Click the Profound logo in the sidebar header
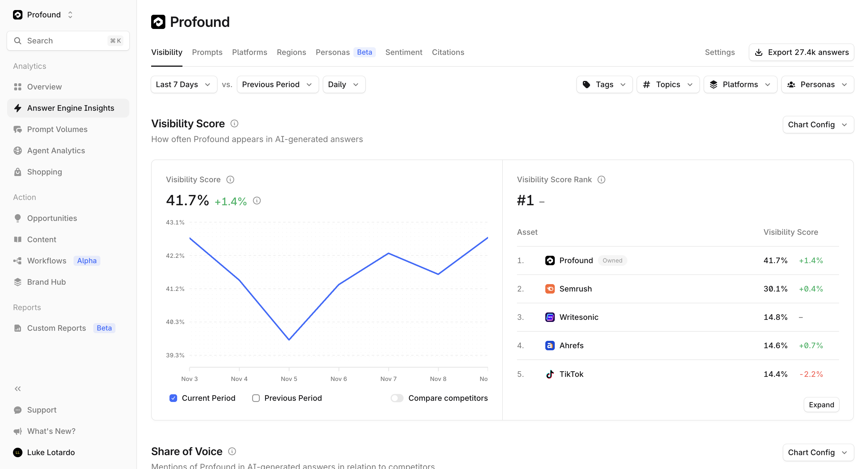 [17, 14]
